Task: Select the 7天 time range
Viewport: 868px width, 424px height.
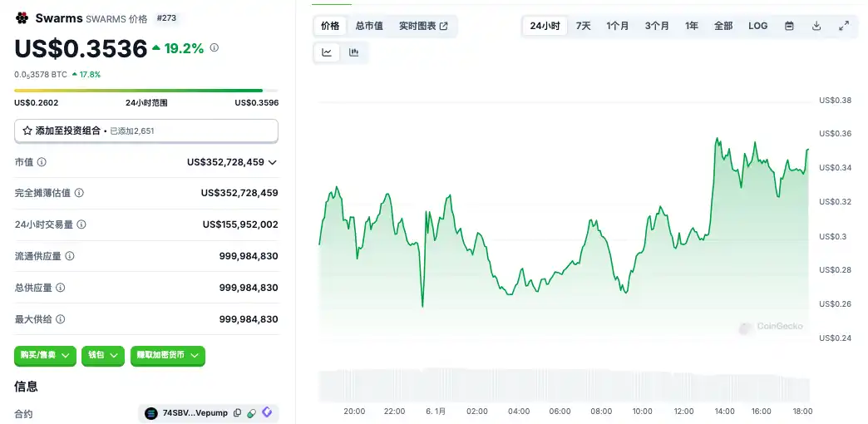Action: coord(584,26)
